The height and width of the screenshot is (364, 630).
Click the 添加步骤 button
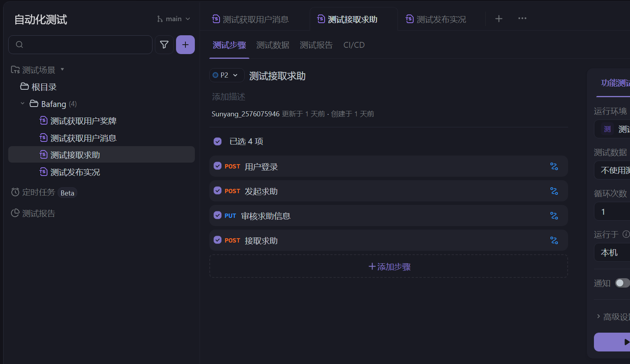click(x=389, y=266)
